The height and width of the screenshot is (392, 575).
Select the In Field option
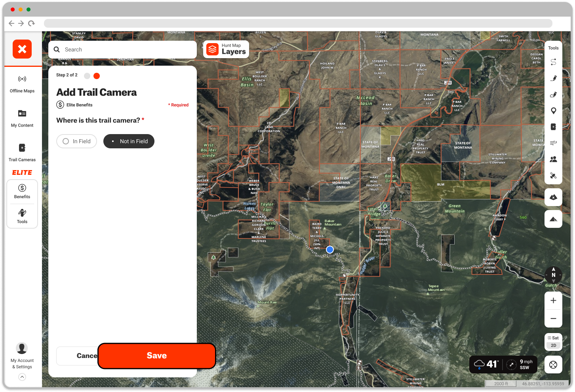coord(76,141)
